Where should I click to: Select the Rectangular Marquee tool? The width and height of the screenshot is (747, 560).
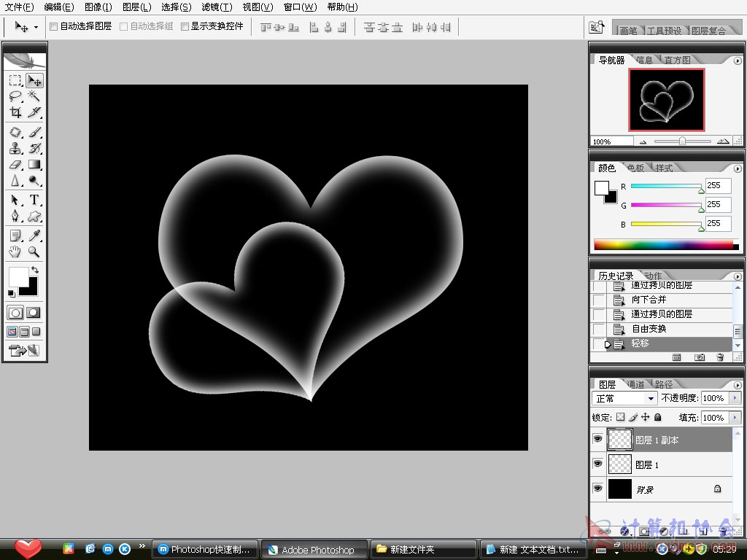15,80
